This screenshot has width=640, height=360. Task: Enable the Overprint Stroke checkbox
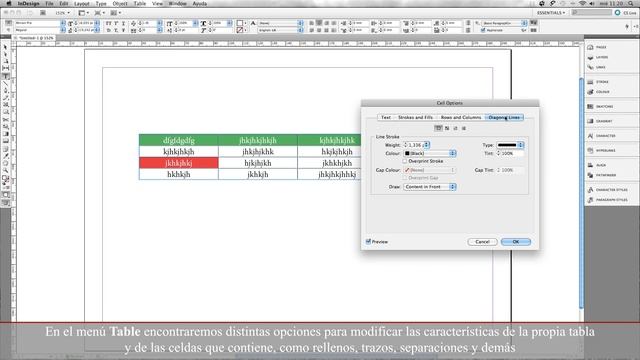pyautogui.click(x=405, y=161)
